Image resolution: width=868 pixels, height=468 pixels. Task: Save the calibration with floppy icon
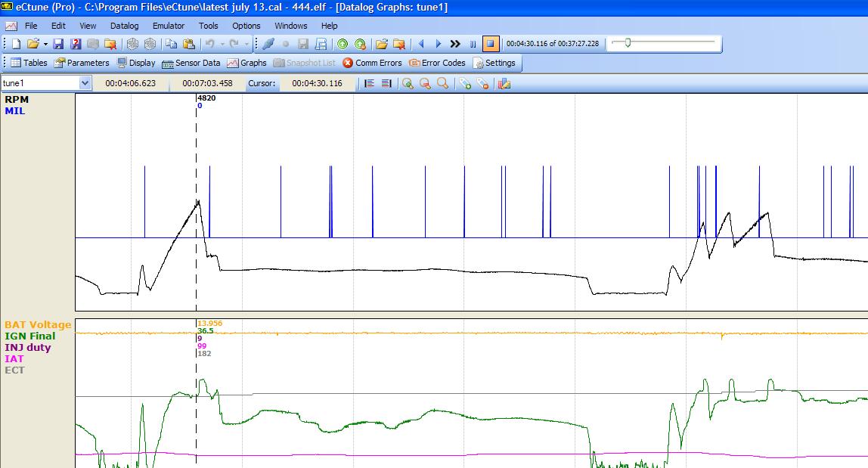(x=59, y=44)
